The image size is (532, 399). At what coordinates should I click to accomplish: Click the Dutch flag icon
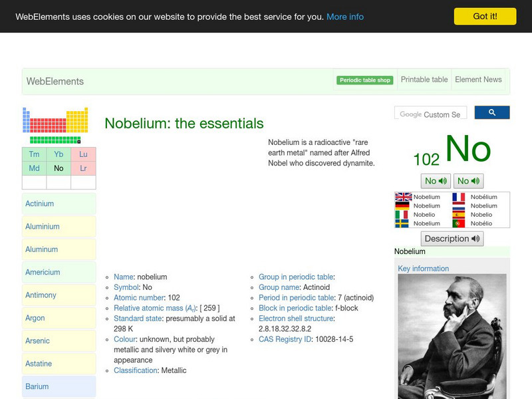coord(459,205)
